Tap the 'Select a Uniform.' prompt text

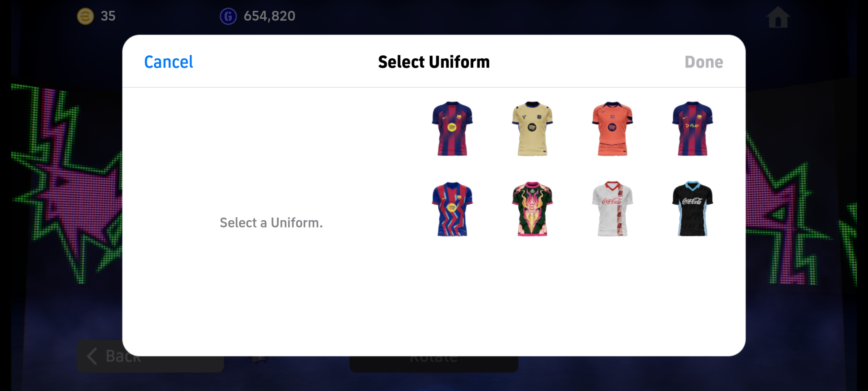tap(271, 223)
